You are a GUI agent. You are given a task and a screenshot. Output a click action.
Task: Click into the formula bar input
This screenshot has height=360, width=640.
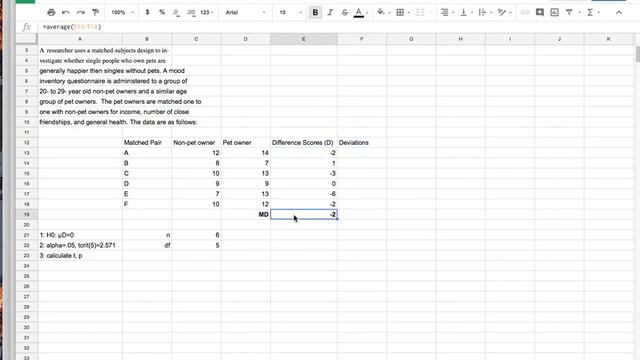coord(339,27)
